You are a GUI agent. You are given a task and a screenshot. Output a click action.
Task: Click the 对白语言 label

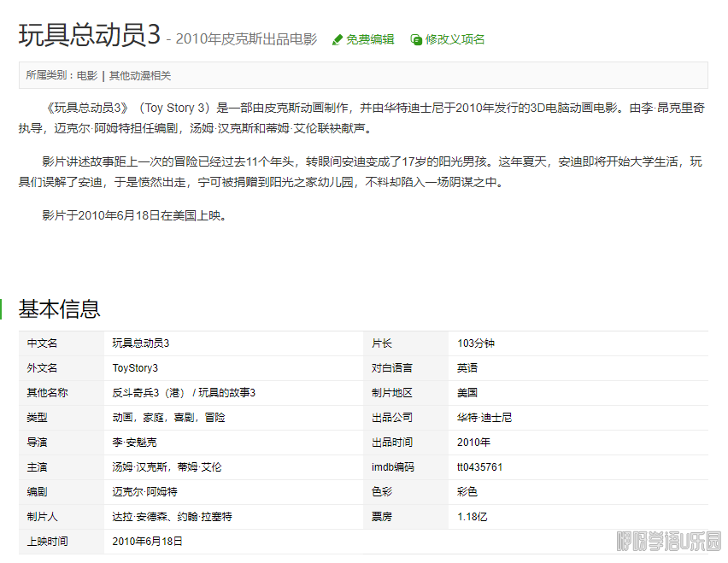pos(392,368)
